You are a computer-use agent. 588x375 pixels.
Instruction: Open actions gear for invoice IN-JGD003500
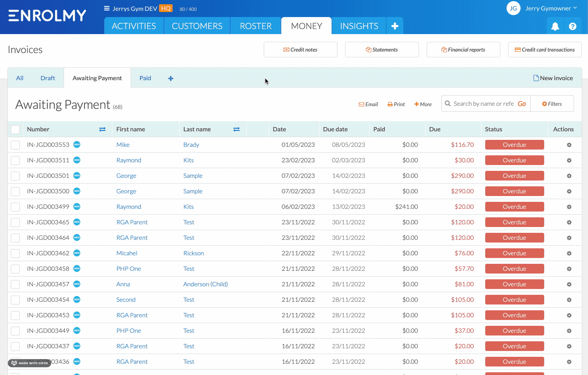click(x=569, y=191)
